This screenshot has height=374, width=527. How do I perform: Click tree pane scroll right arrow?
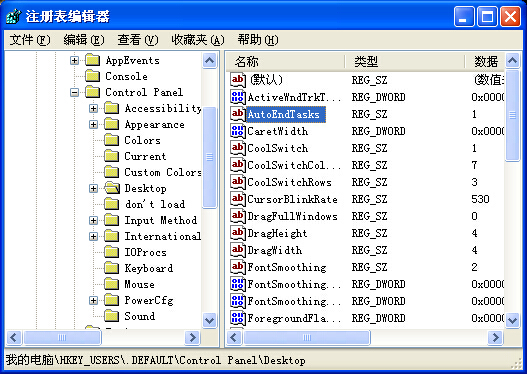(x=193, y=337)
